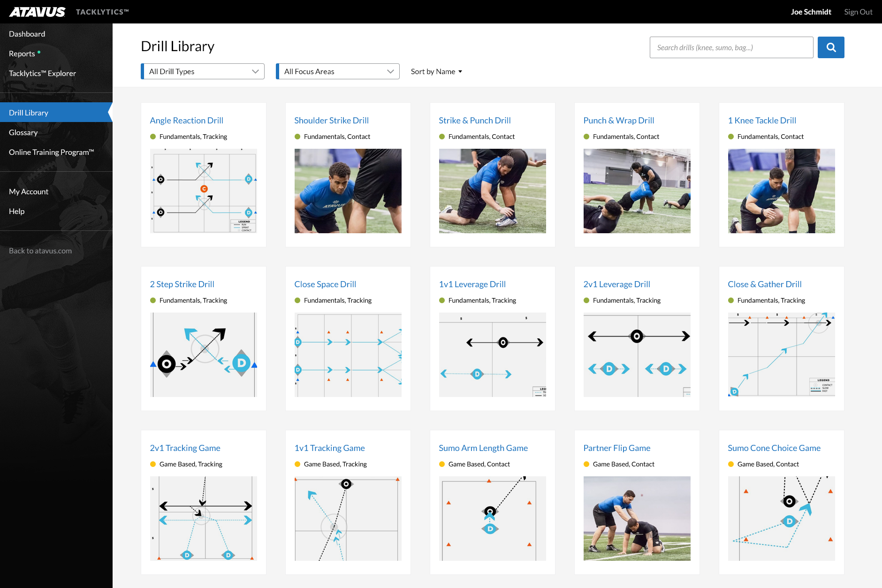Expand the All Focus Areas dropdown
This screenshot has height=588, width=882.
(x=338, y=71)
